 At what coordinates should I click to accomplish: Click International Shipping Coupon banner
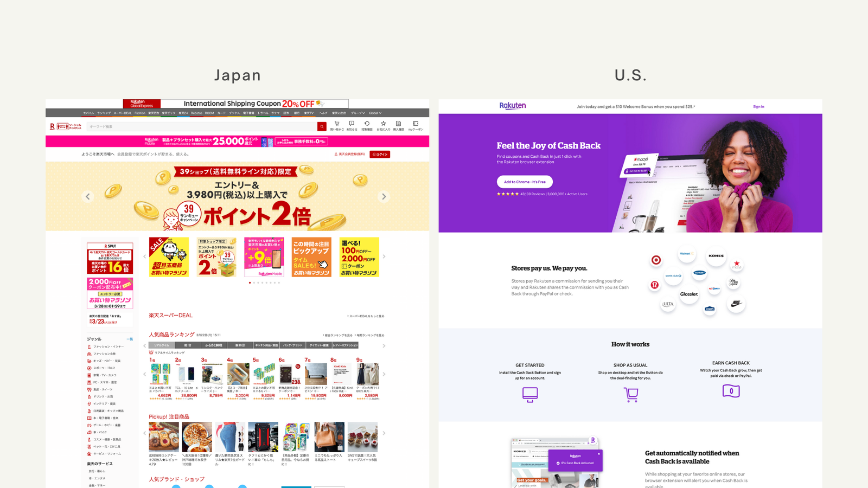pyautogui.click(x=236, y=104)
